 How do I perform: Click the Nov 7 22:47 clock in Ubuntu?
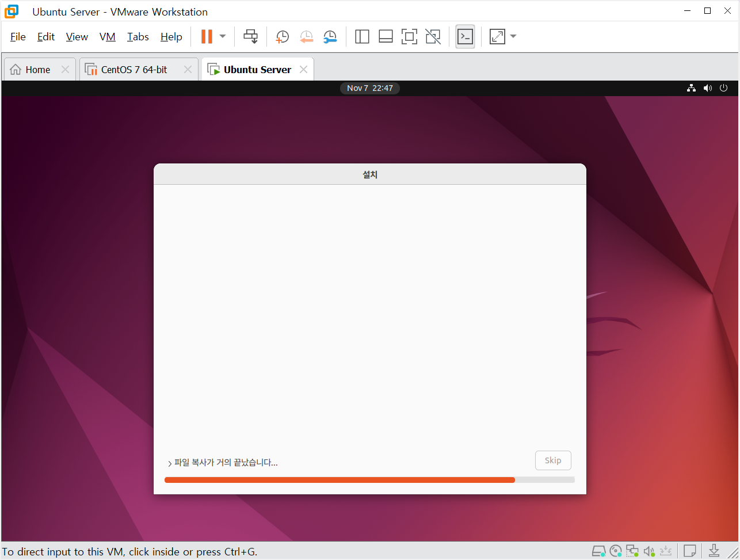370,88
